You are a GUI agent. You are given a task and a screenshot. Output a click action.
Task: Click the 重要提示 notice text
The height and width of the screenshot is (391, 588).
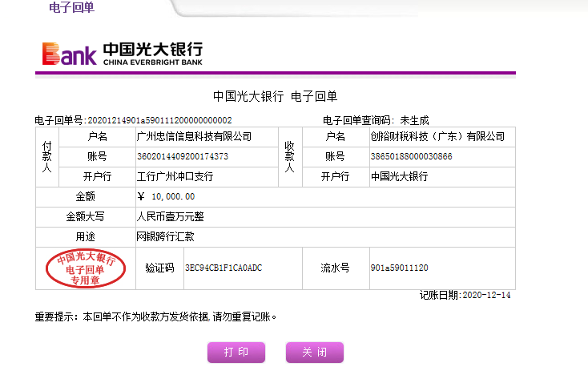tap(155, 317)
